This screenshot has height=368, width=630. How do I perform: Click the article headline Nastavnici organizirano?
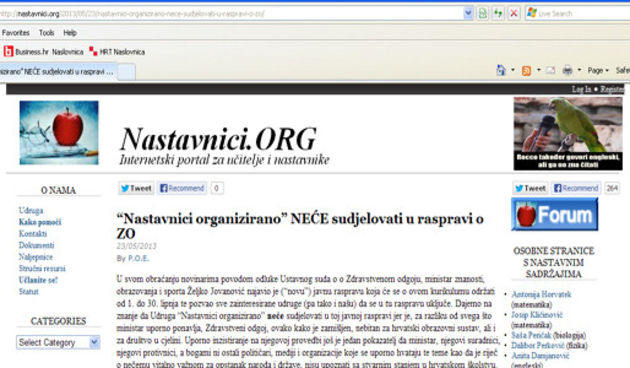coord(300,226)
